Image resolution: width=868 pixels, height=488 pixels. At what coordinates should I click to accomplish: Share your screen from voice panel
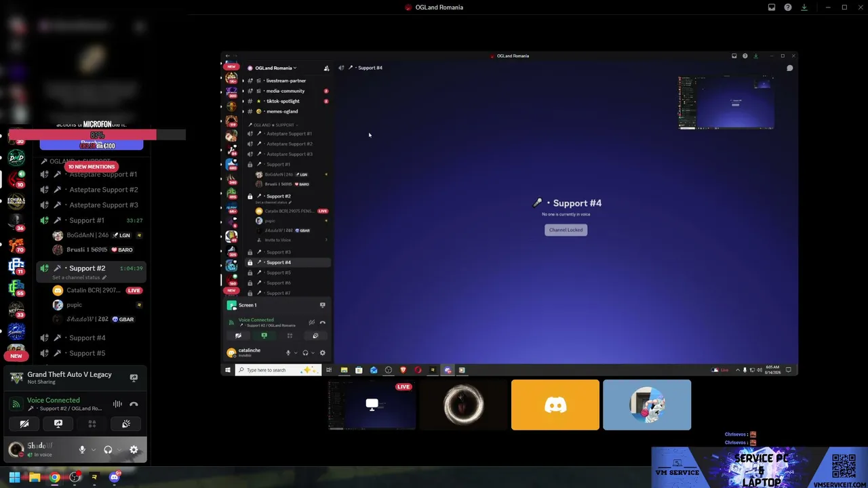coord(58,424)
